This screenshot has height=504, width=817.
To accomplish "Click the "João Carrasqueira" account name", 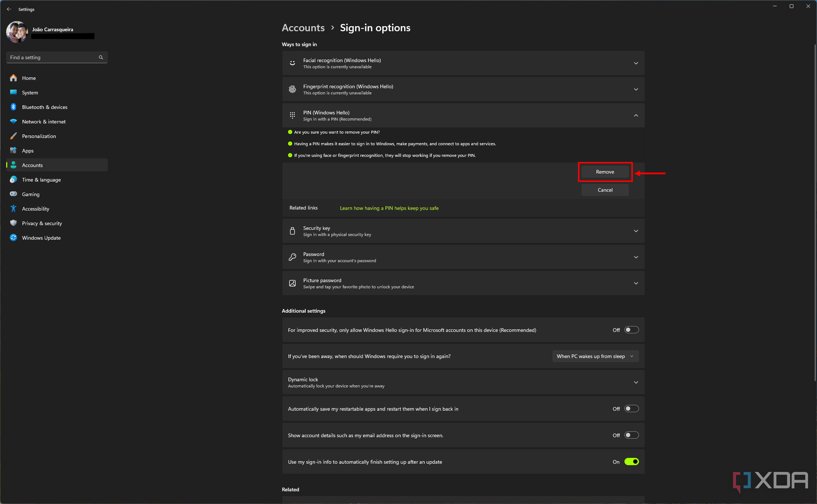I will [53, 29].
